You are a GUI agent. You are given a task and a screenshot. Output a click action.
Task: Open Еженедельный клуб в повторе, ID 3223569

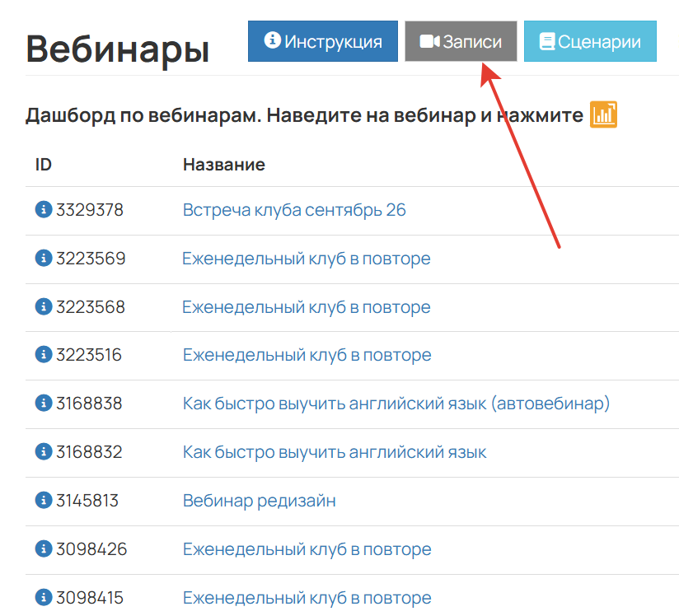(x=307, y=259)
